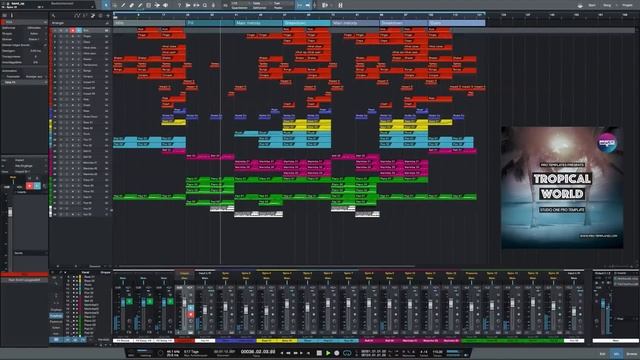This screenshot has width=640, height=360.
Task: Toggle record arm on the selected mixer channel
Action: (191, 315)
